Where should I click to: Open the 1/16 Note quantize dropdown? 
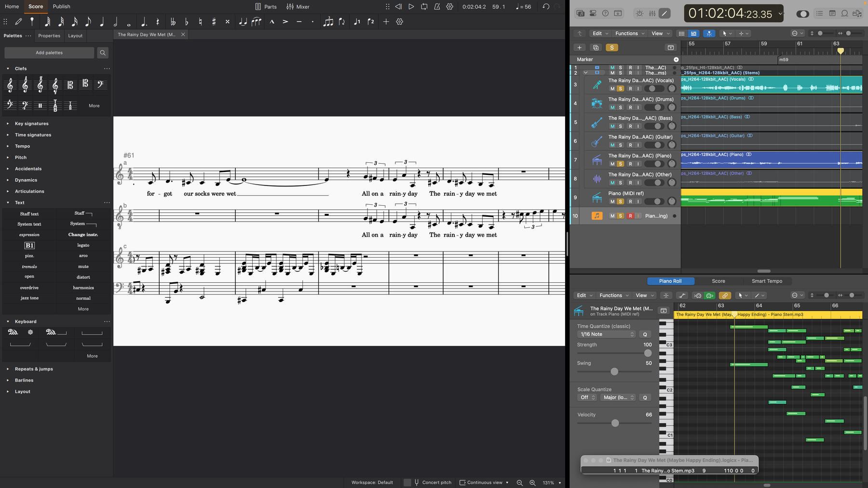[607, 334]
